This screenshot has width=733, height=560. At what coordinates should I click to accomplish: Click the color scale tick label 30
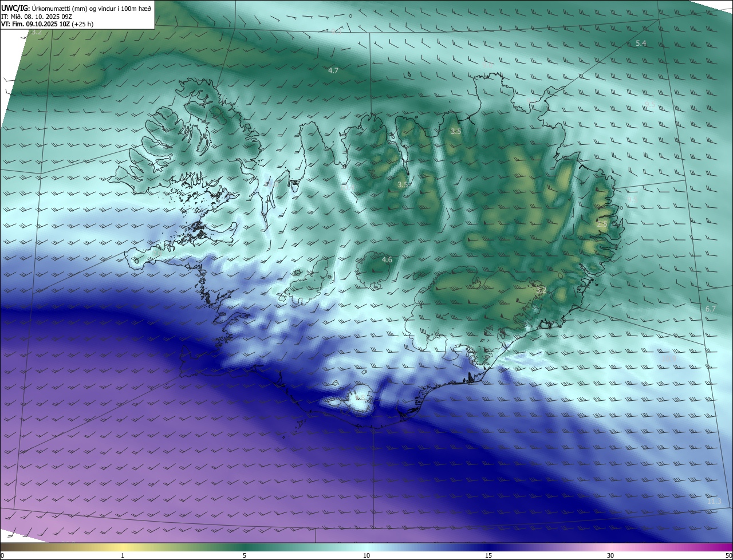click(610, 555)
